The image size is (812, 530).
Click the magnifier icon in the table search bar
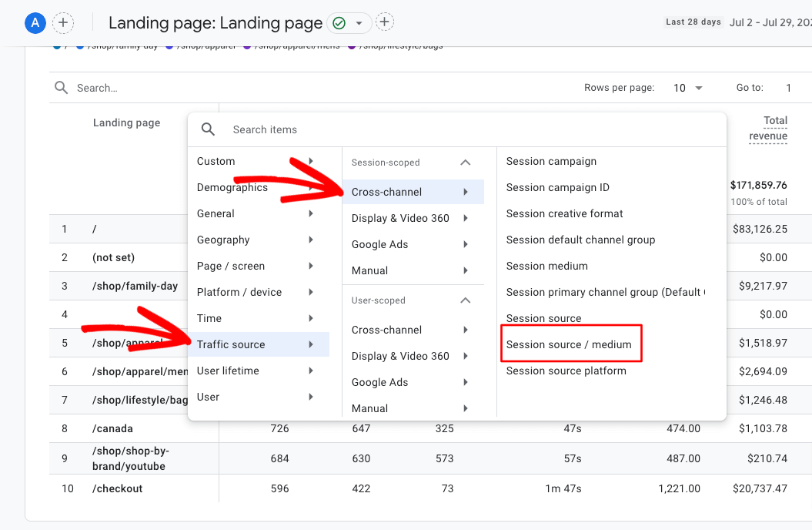click(x=61, y=87)
